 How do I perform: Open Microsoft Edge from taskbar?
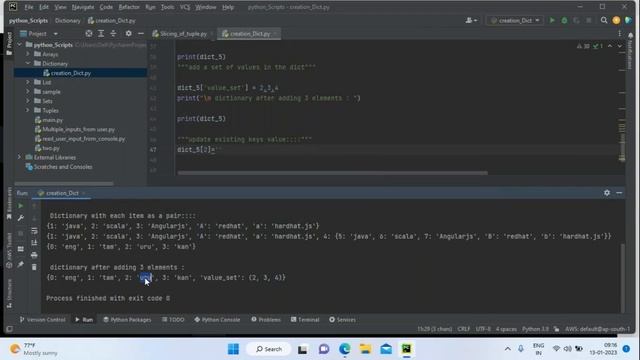pyautogui.click(x=344, y=349)
